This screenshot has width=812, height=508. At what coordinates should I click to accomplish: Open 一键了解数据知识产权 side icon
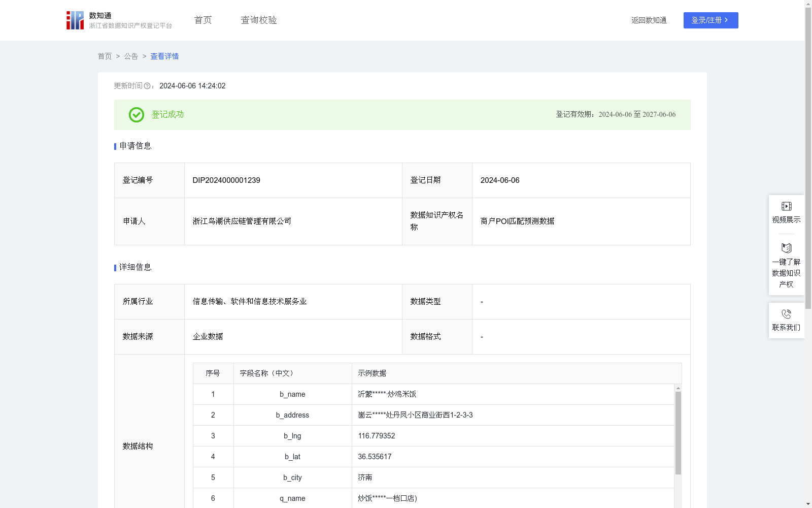(787, 248)
